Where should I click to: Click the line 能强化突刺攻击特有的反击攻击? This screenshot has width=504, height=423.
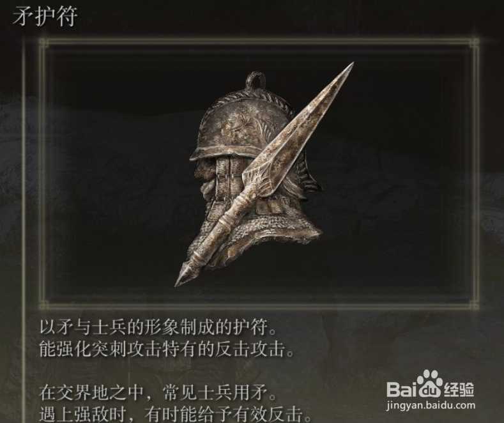167,350
